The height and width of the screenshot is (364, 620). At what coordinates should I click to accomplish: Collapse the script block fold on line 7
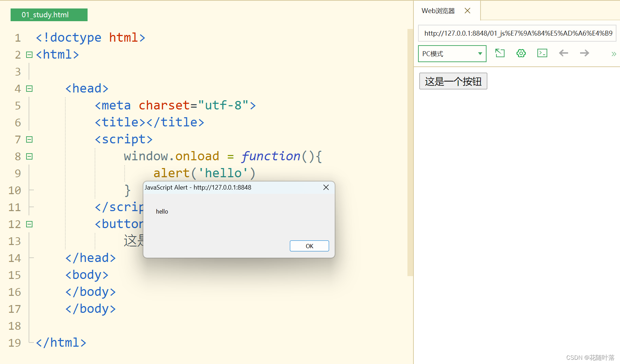click(x=29, y=139)
